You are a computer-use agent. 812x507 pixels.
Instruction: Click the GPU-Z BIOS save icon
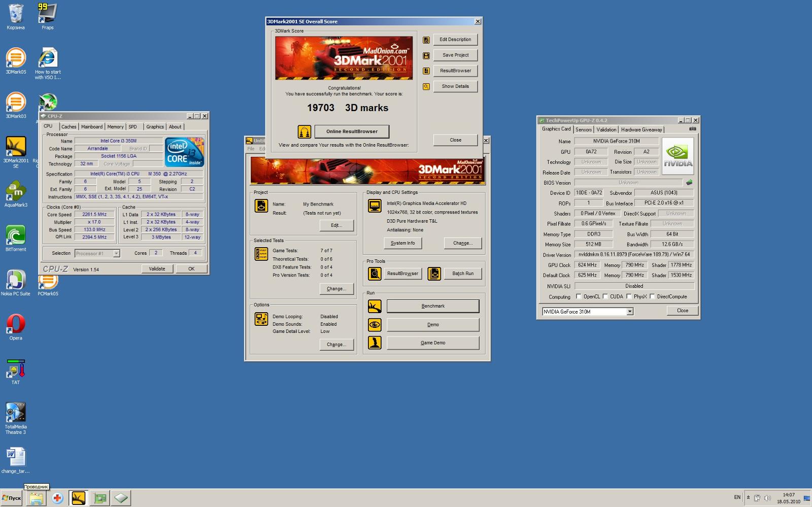click(689, 183)
